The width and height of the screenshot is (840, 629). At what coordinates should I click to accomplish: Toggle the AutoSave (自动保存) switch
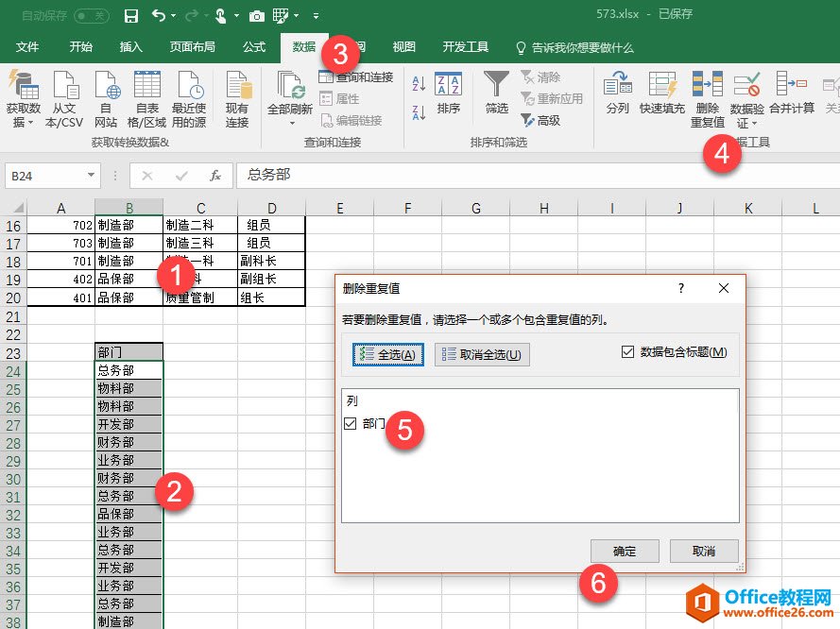tap(91, 15)
